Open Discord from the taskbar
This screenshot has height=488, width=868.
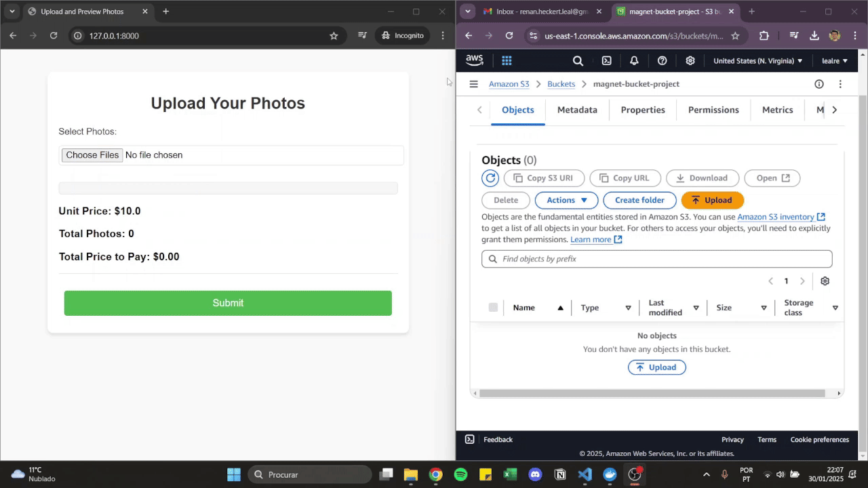(535, 474)
